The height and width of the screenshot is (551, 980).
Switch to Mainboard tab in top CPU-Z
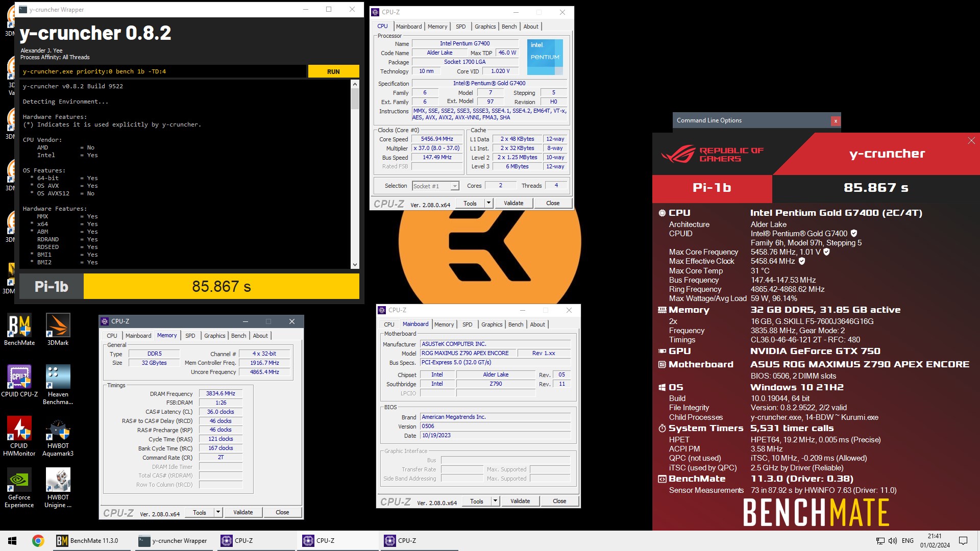coord(409,27)
